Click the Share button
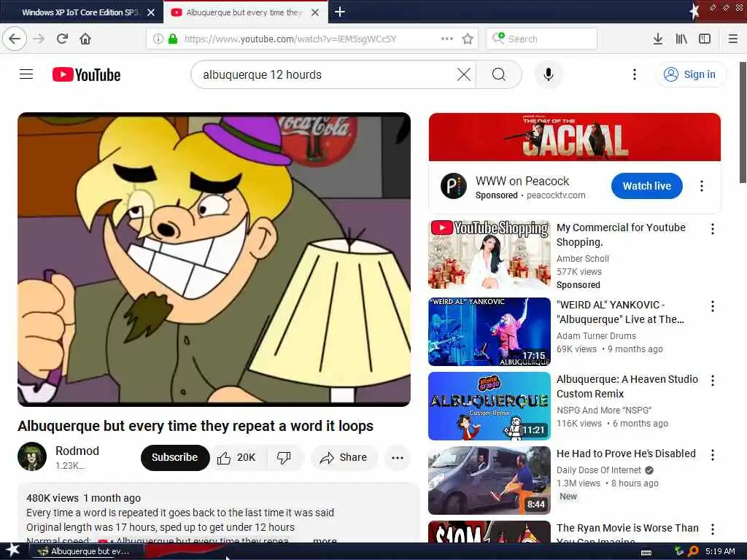The height and width of the screenshot is (560, 747). coord(344,458)
